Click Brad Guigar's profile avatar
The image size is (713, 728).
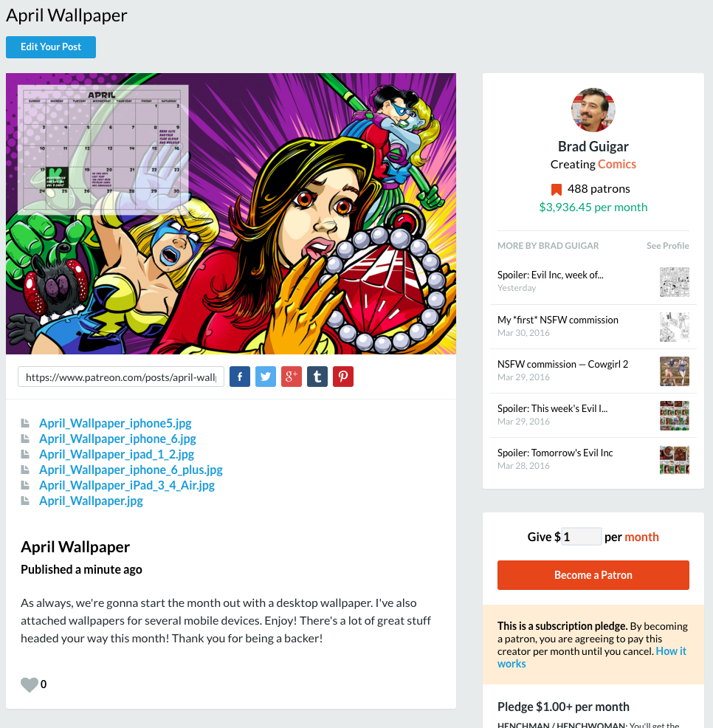click(593, 110)
